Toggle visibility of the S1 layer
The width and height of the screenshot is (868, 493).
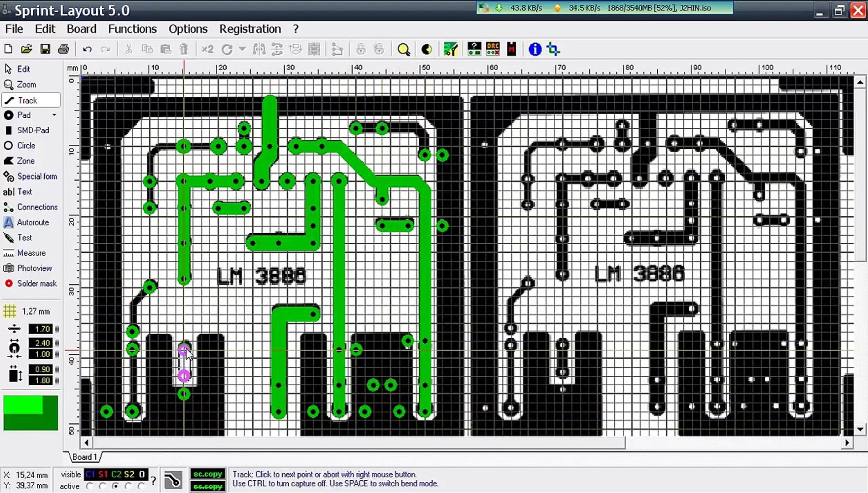tap(103, 475)
